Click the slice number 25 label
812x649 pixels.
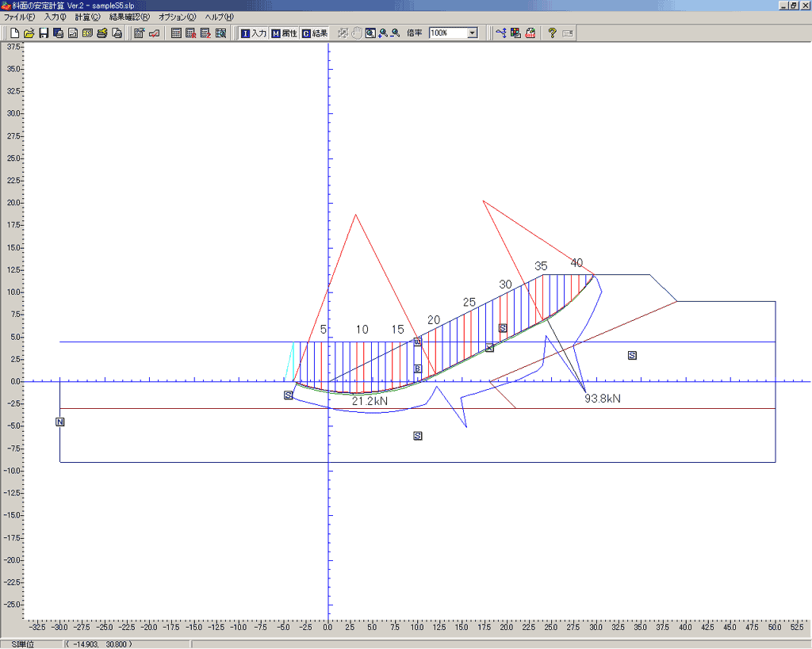469,302
